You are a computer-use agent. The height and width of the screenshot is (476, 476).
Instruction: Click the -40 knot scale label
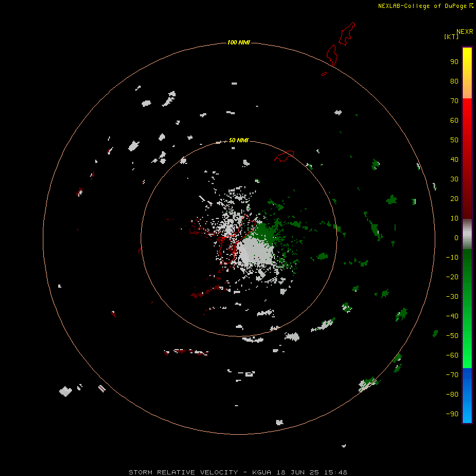click(x=452, y=316)
